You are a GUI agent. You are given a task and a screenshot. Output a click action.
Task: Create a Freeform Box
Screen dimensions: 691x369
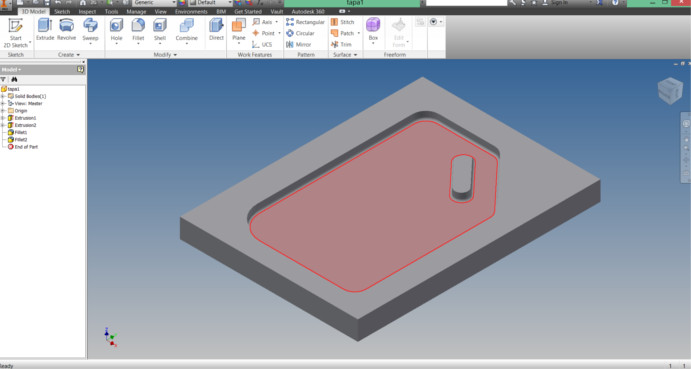pyautogui.click(x=373, y=30)
